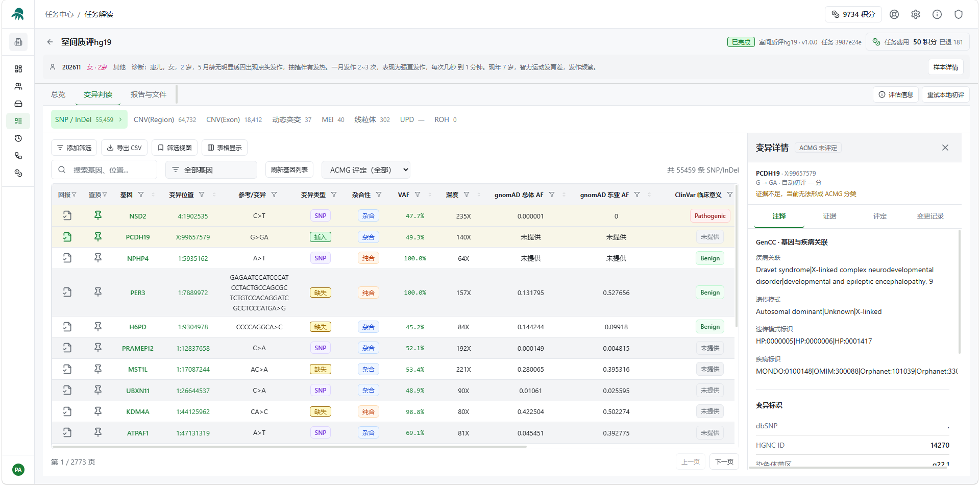Toggle the report-back icon for NSD2 row
Screen dimensions: 980x486
point(67,216)
